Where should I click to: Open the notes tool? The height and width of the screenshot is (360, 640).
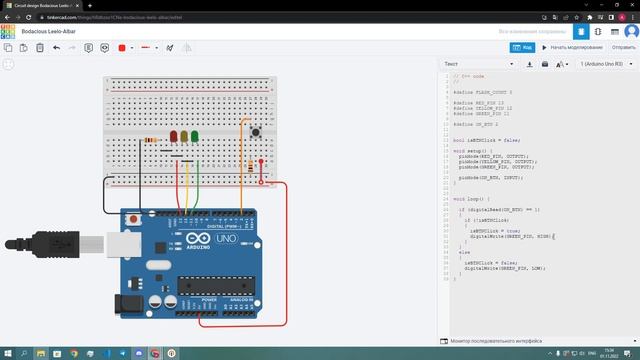pyautogui.click(x=89, y=48)
